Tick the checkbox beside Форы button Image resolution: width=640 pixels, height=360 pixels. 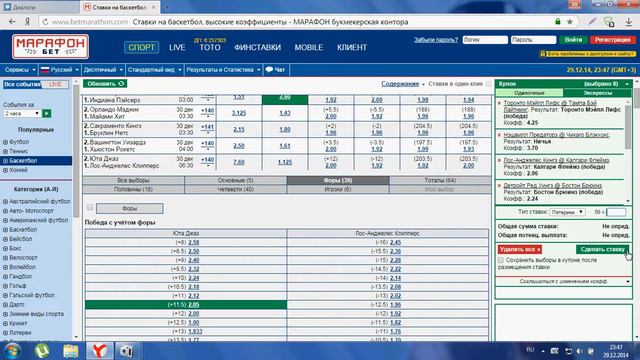click(90, 207)
